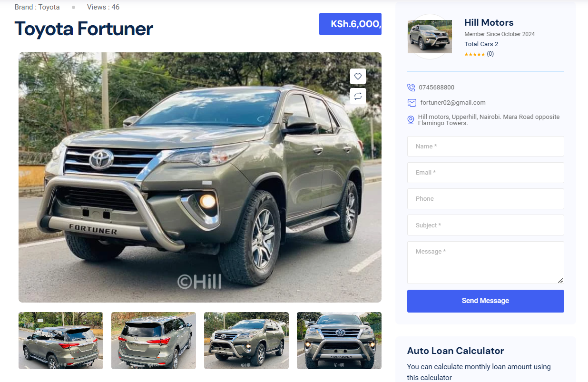Click the star rating under Total Cars

tap(474, 55)
